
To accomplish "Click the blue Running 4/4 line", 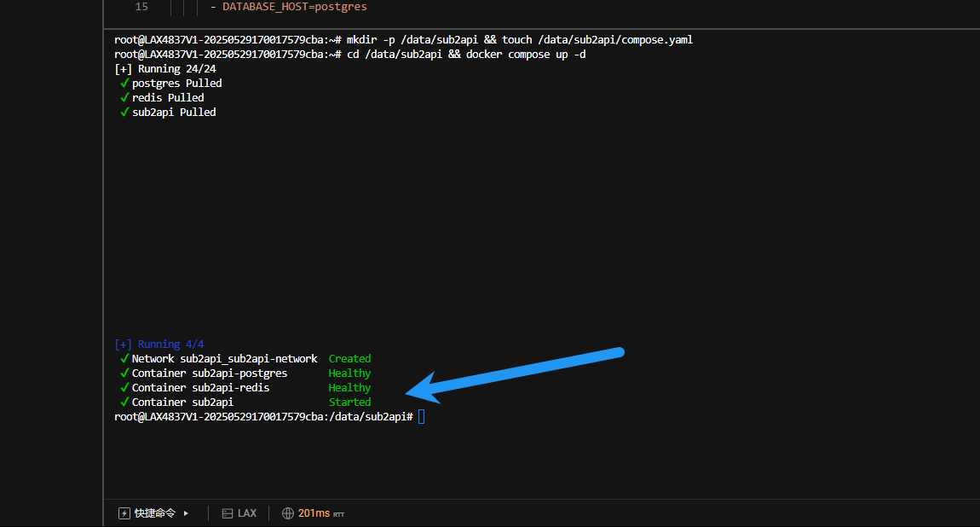I will coord(159,344).
